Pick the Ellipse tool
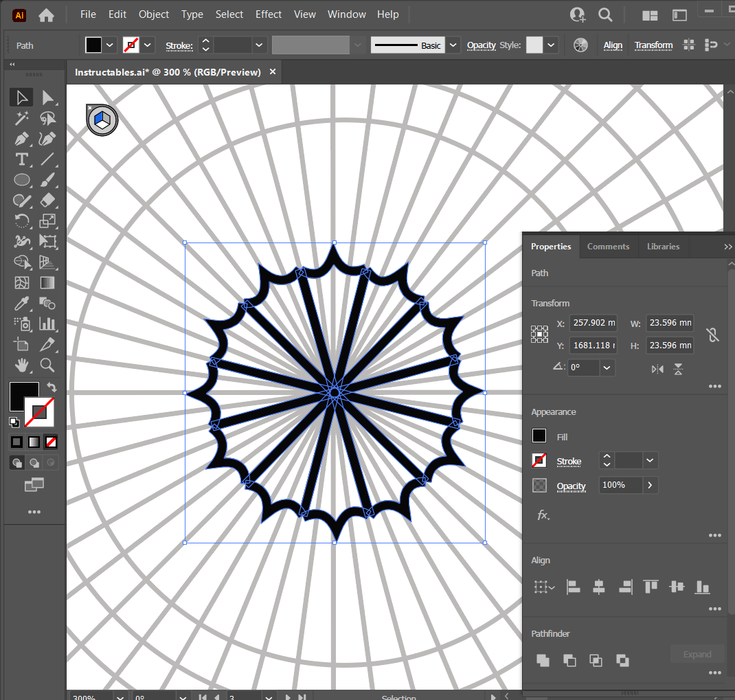 click(x=22, y=180)
